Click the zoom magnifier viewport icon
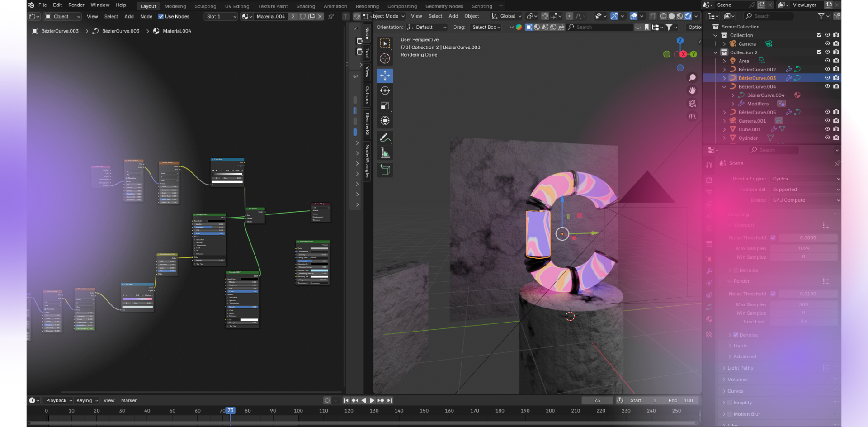The image size is (868, 427). pyautogui.click(x=692, y=78)
